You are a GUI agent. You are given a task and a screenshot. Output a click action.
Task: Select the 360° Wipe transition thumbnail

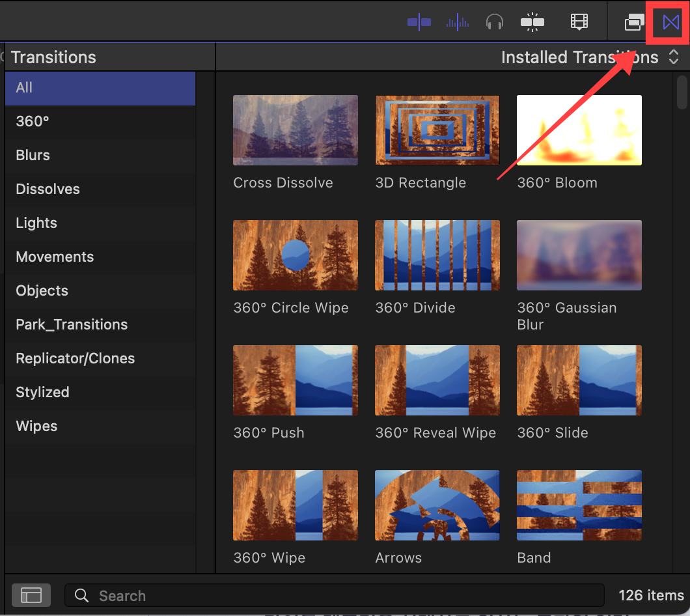(x=296, y=505)
